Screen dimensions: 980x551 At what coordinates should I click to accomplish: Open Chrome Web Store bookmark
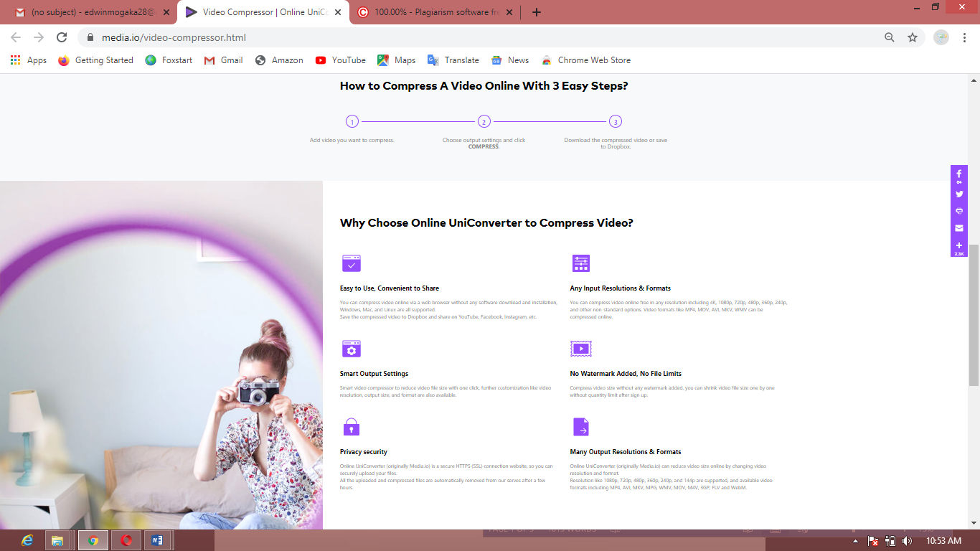[586, 60]
